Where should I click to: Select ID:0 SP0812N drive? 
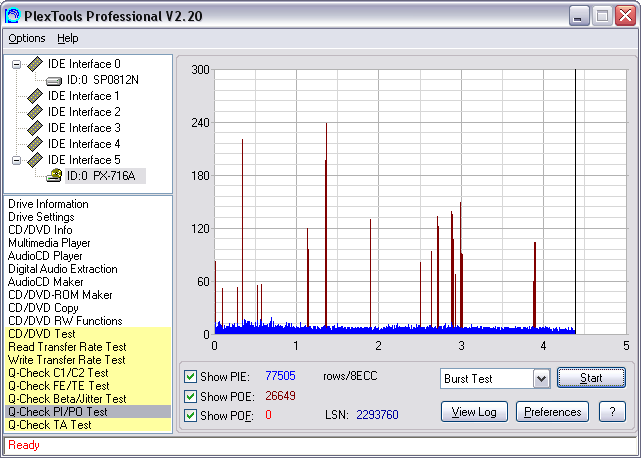pos(103,80)
